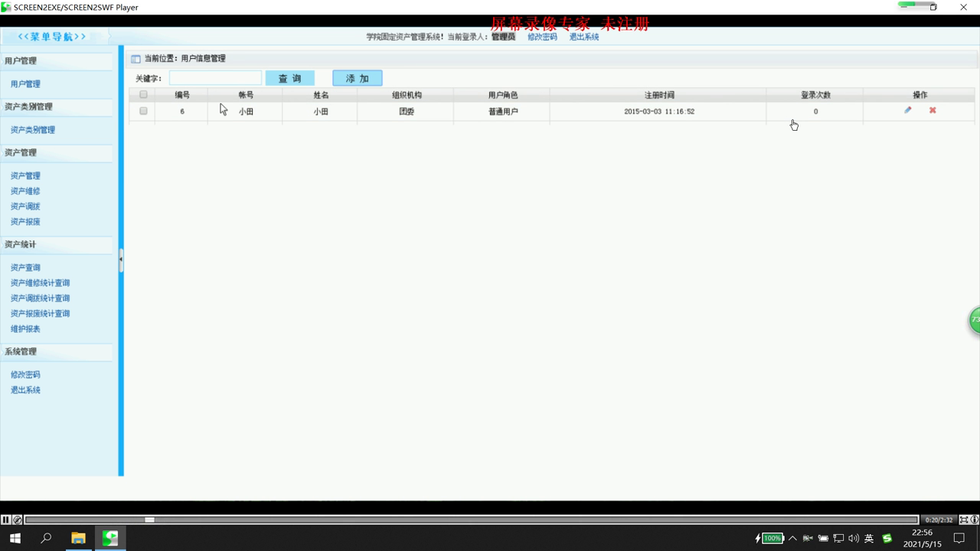Click 退出系统 in the sidebar
The image size is (980, 551).
click(25, 390)
